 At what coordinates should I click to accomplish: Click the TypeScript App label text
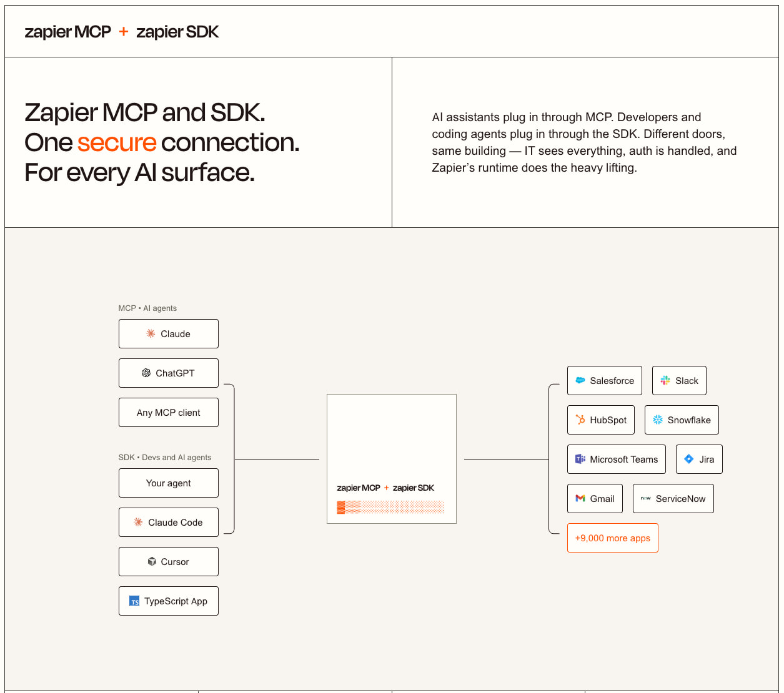point(176,601)
